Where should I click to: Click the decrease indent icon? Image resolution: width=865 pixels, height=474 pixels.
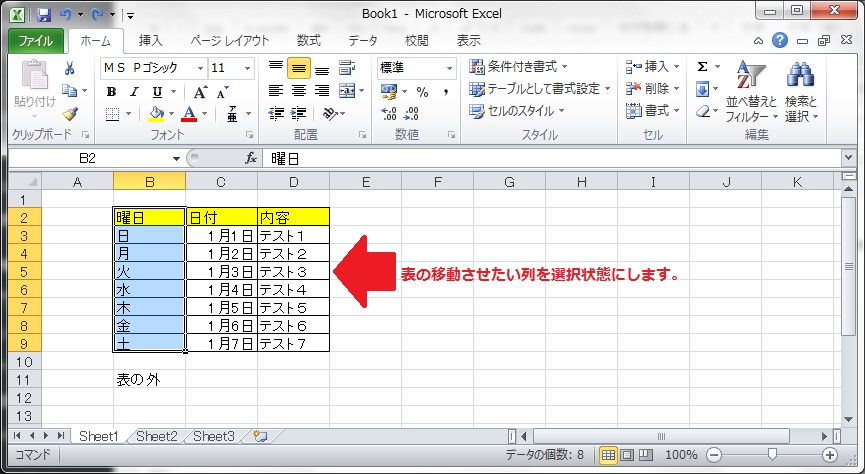coord(275,114)
